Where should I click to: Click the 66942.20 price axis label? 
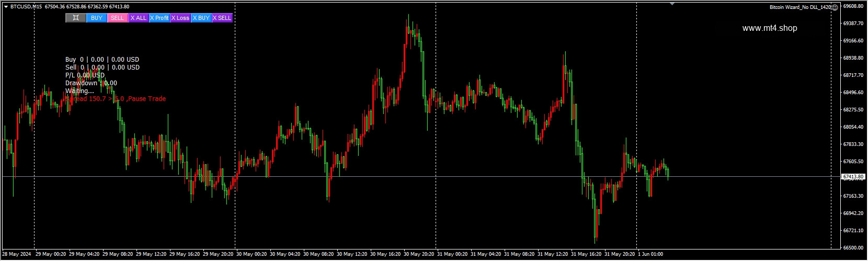click(x=853, y=213)
